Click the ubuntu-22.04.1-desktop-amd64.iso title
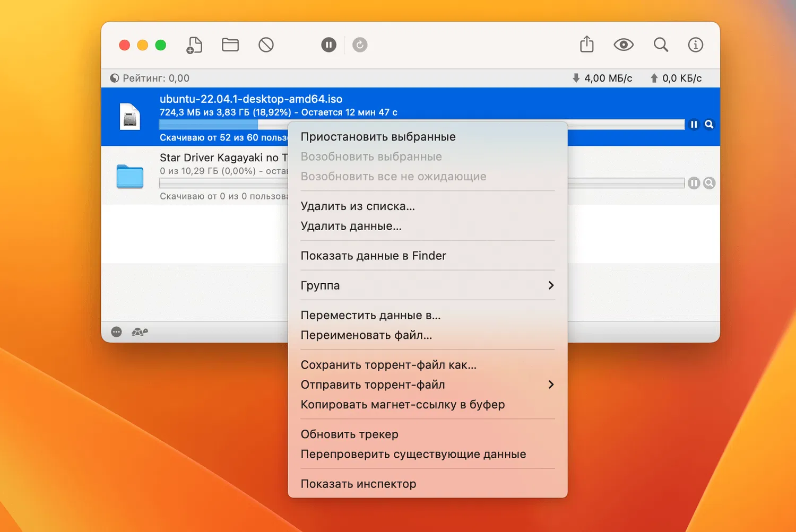 point(251,99)
